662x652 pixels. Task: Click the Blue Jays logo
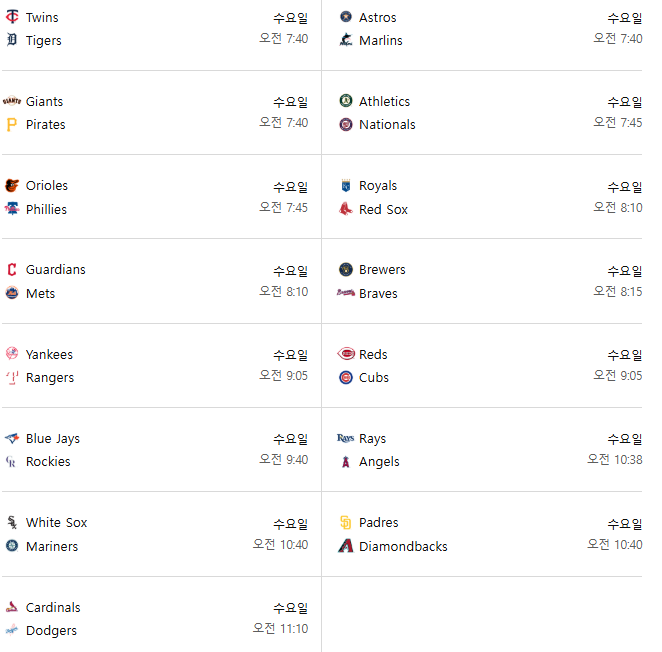(12, 438)
